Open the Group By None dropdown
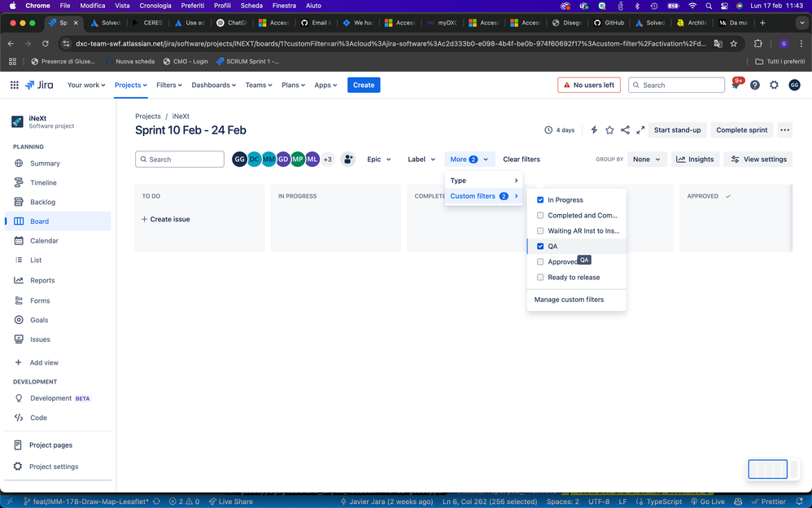The width and height of the screenshot is (812, 508). [x=647, y=160]
